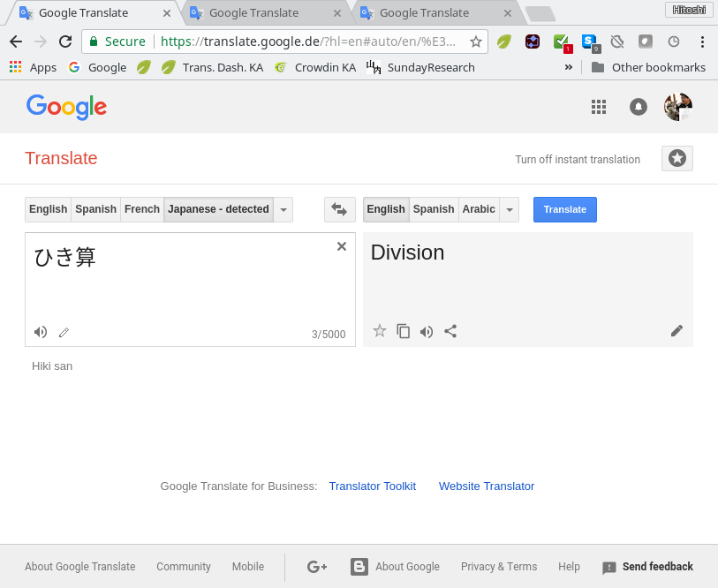Open Chrome three-dot menu

[702, 41]
